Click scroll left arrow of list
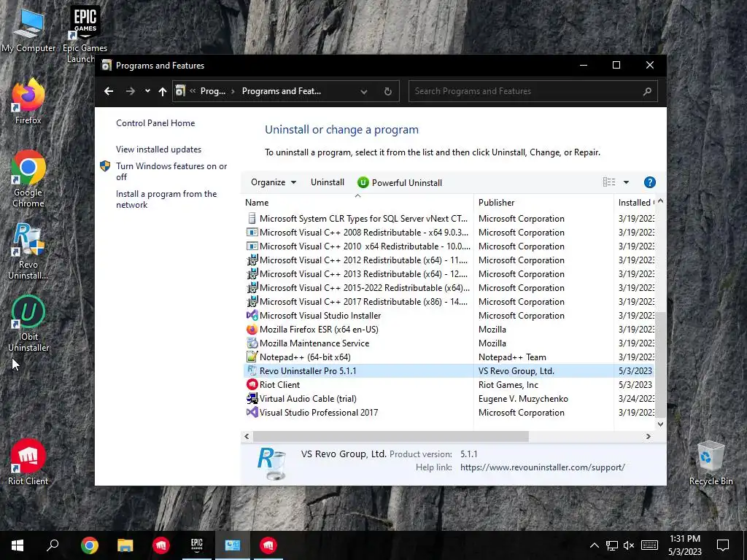The image size is (747, 560). [x=247, y=436]
